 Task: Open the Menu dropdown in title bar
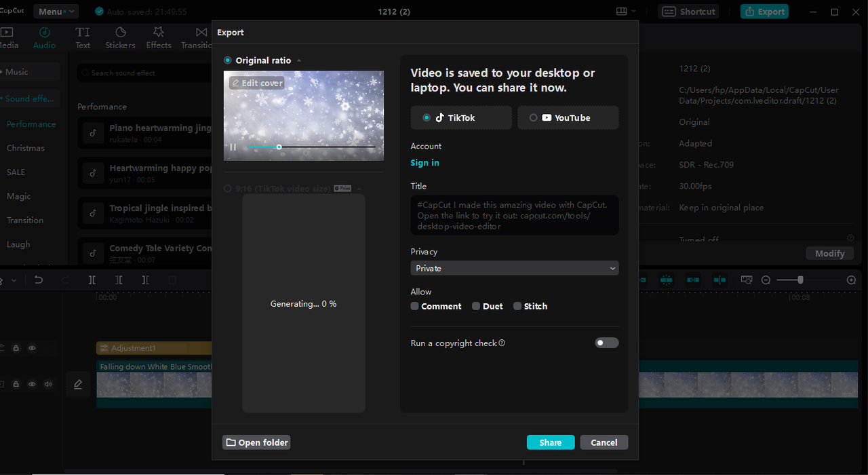click(56, 12)
